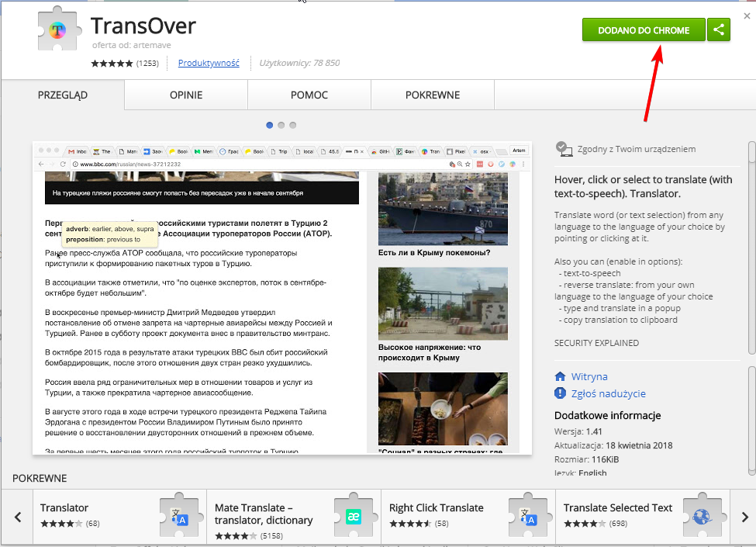
Task: Close the extension details overlay
Action: pyautogui.click(x=747, y=16)
